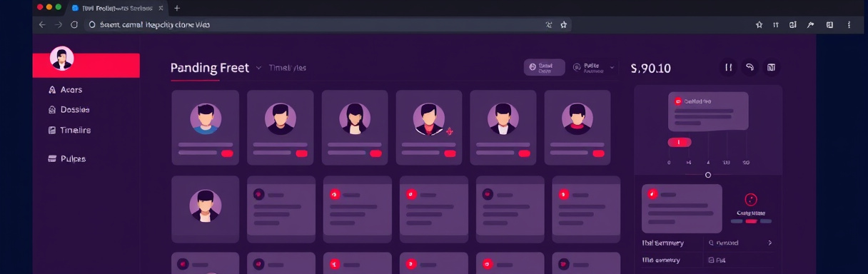
Task: Click the S.90.10 amount text
Action: (651, 68)
